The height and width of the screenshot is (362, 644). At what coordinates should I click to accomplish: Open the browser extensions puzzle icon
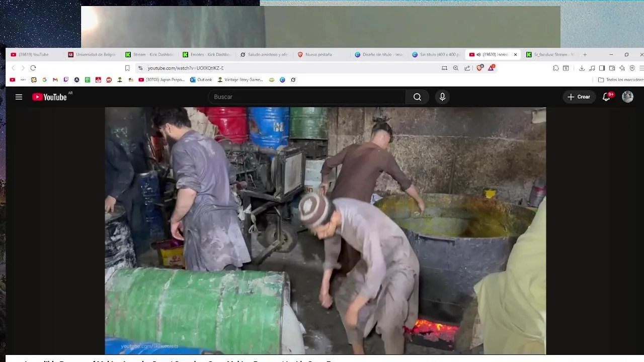[556, 68]
